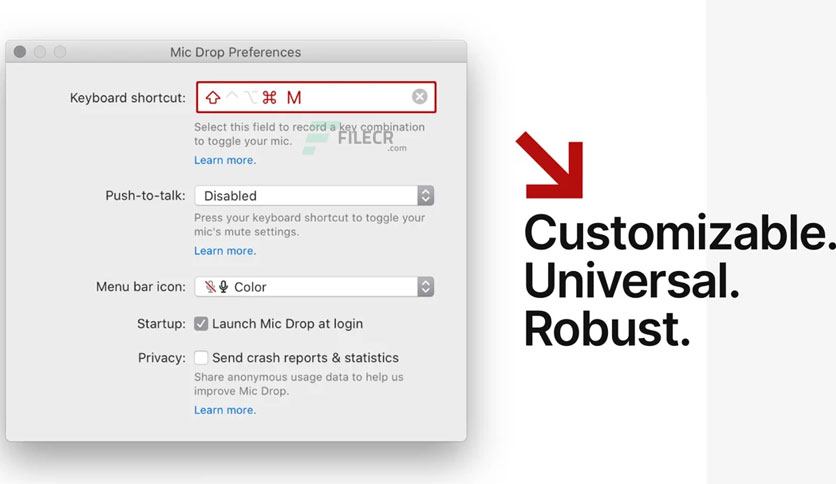The height and width of the screenshot is (484, 836).
Task: Open Learn more link under keyboard shortcut
Action: tap(225, 160)
